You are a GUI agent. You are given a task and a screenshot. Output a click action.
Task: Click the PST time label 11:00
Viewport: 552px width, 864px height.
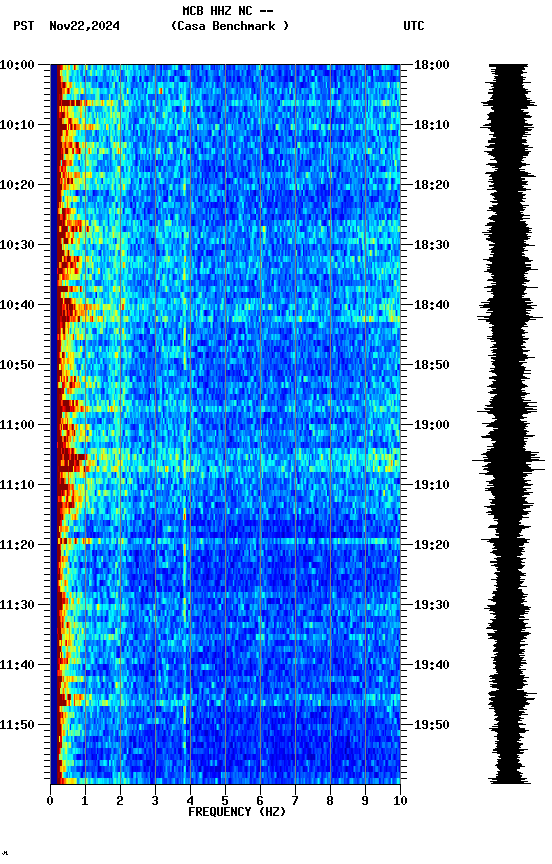17,425
